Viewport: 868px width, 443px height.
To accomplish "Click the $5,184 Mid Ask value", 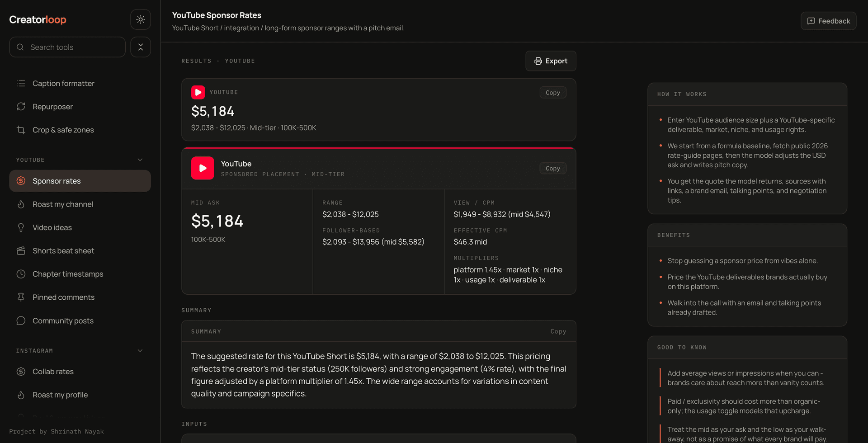I will [217, 221].
